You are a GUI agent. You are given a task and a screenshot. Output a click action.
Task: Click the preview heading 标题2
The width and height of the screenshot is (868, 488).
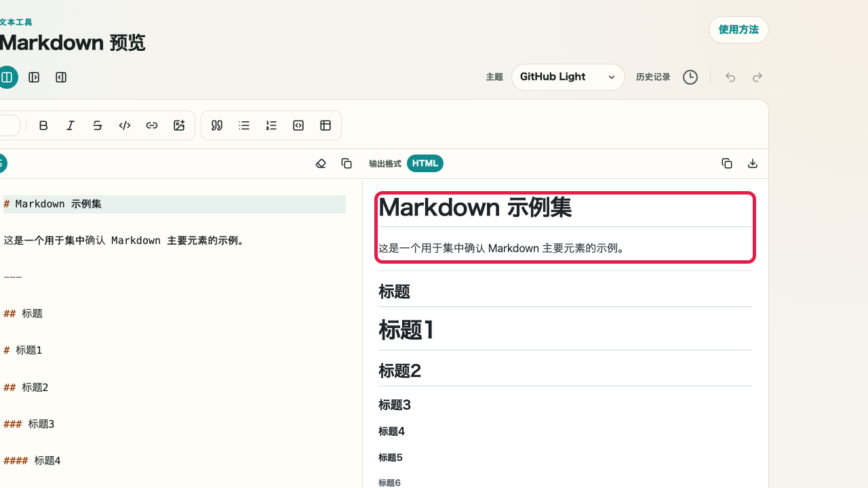coord(400,371)
